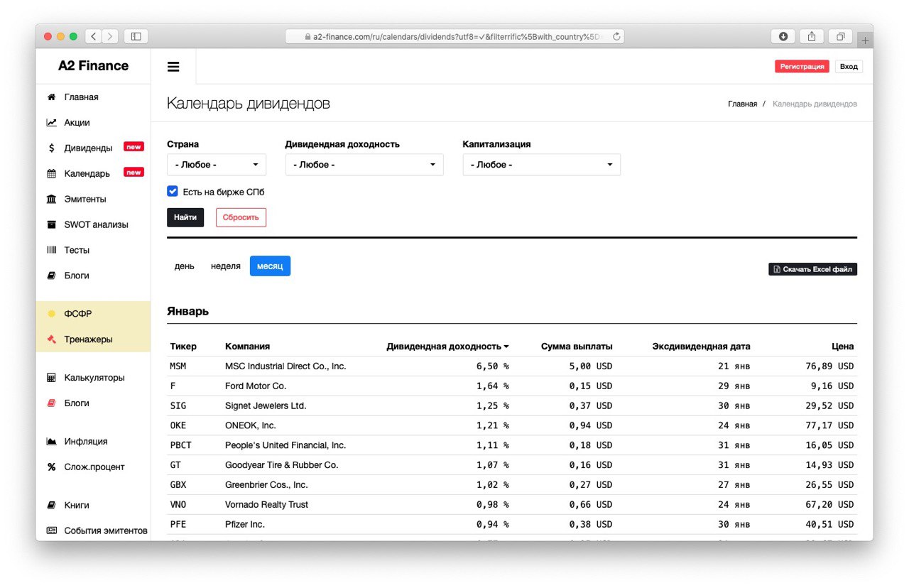
Task: Click the Сумма выплаты column header
Action: tap(577, 347)
